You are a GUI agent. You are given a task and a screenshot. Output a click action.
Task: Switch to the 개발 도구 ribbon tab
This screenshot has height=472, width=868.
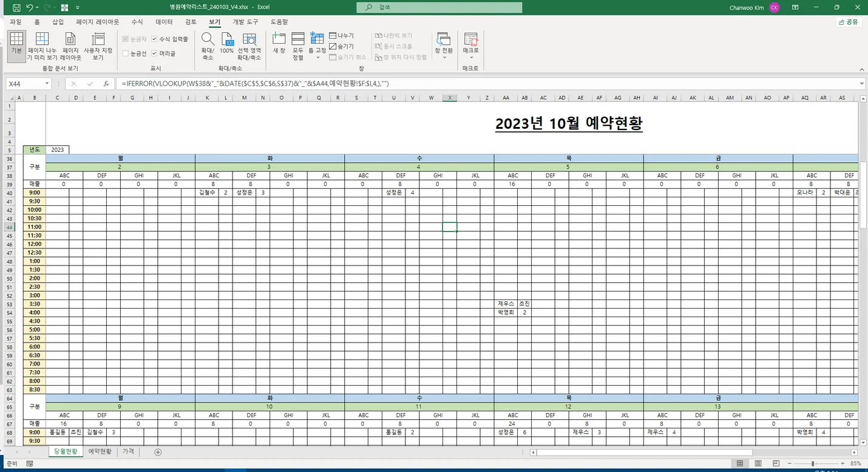pos(245,22)
